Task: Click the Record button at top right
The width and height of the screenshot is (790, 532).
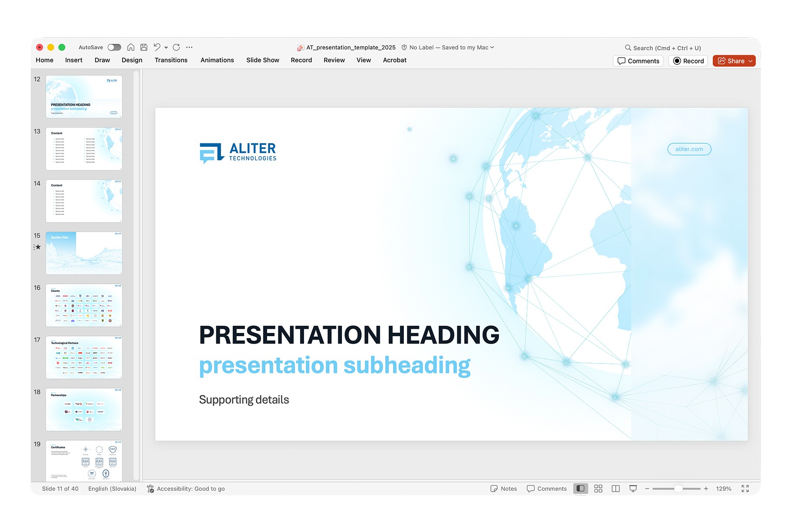Action: click(x=688, y=61)
